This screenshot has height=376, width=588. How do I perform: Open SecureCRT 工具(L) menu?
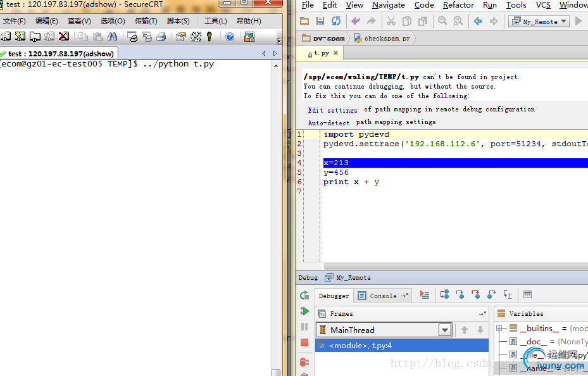tap(216, 21)
